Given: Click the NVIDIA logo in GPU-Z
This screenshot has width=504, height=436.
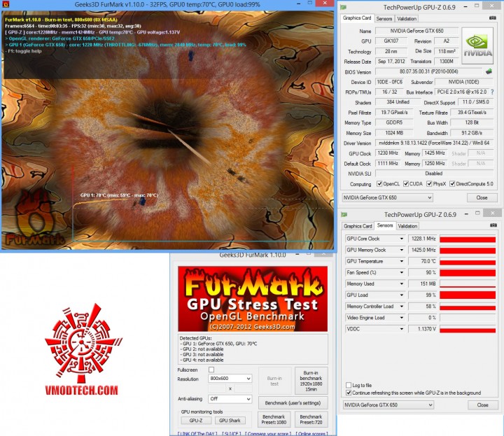Looking at the screenshot, I should coord(477,47).
